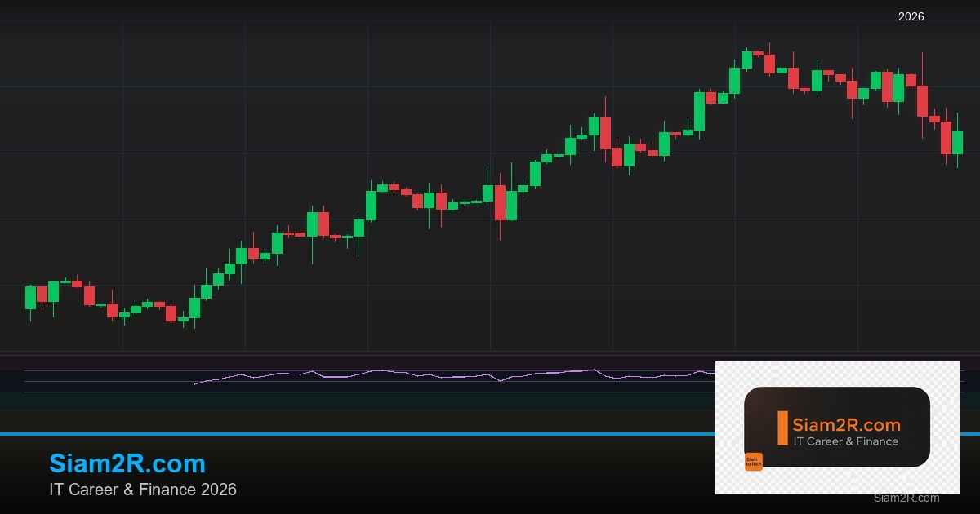Select the first green candle at chart's left edge
Image resolution: width=980 pixels, height=514 pixels.
(x=29, y=298)
